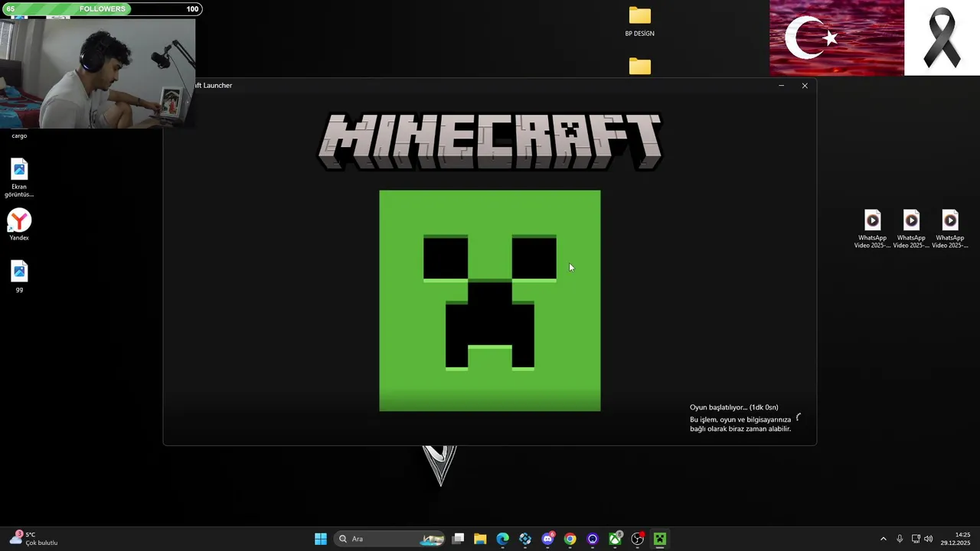Select the gg image file on desktop
Screen dimensions: 980x551
19,277
